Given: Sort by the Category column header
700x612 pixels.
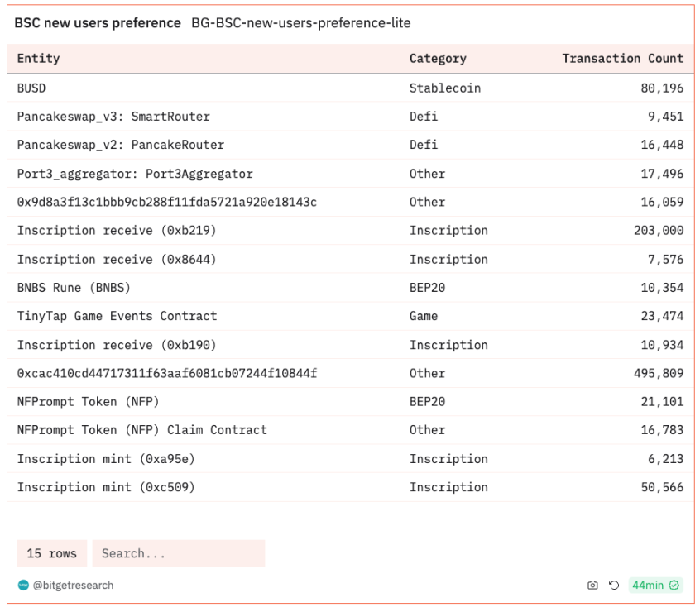Looking at the screenshot, I should pos(438,59).
